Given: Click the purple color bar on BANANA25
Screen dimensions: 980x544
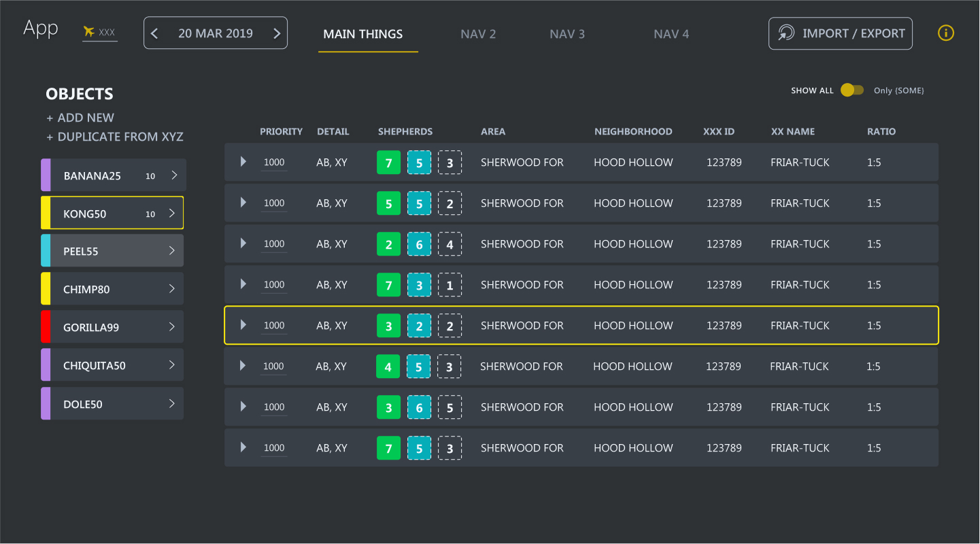Looking at the screenshot, I should [x=46, y=175].
